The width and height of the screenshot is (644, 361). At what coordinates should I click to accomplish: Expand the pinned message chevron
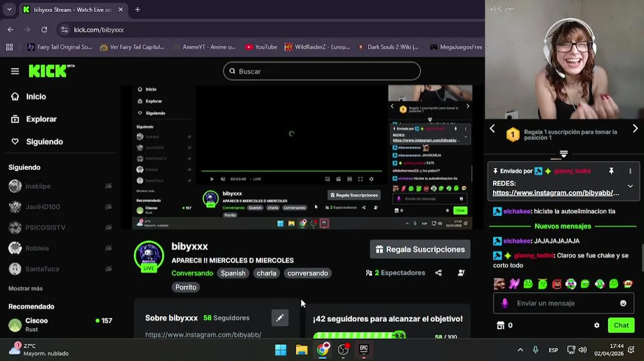tap(630, 186)
